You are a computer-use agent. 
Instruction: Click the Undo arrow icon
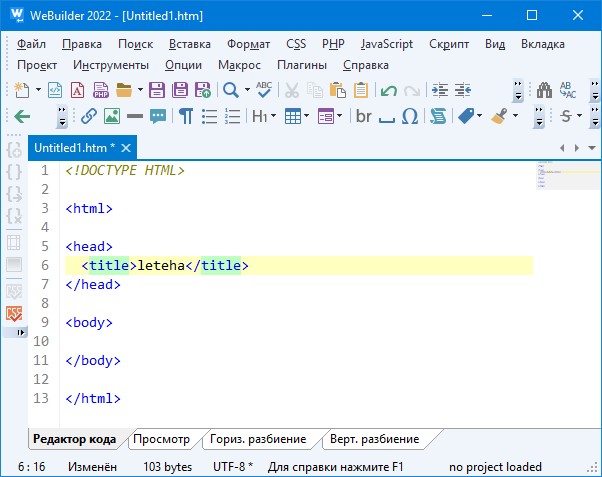click(388, 90)
